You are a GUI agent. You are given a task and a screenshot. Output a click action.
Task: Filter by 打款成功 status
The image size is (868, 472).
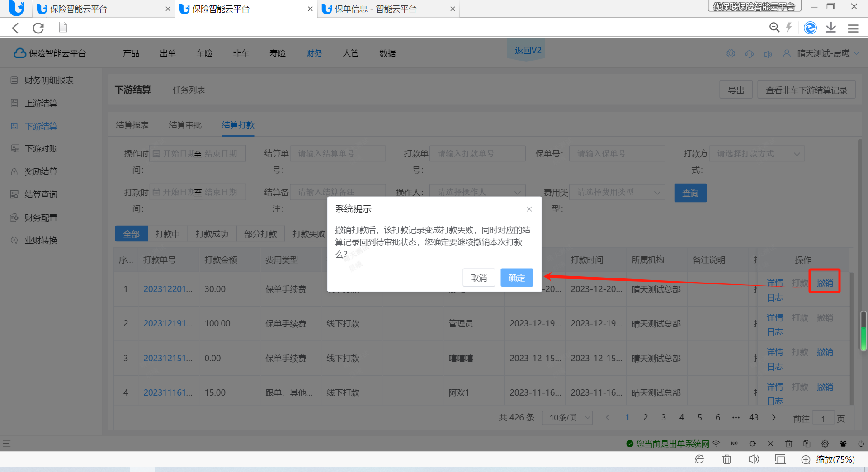212,234
